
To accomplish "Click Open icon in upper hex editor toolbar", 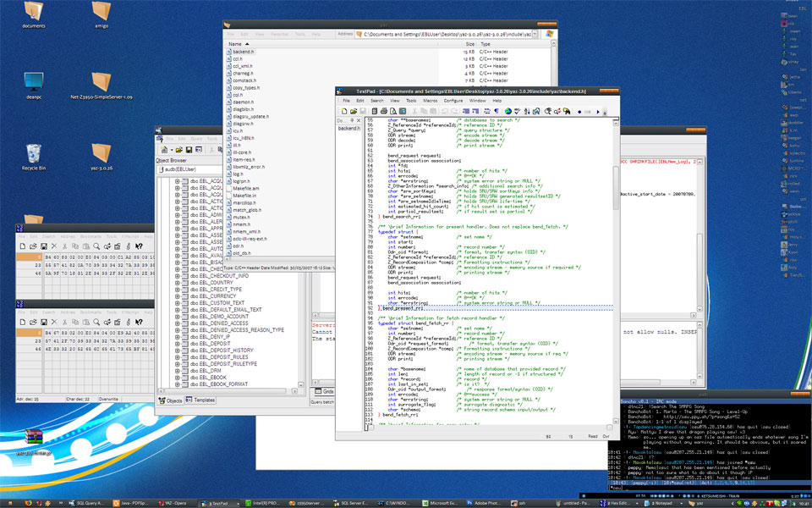I will pyautogui.click(x=33, y=246).
